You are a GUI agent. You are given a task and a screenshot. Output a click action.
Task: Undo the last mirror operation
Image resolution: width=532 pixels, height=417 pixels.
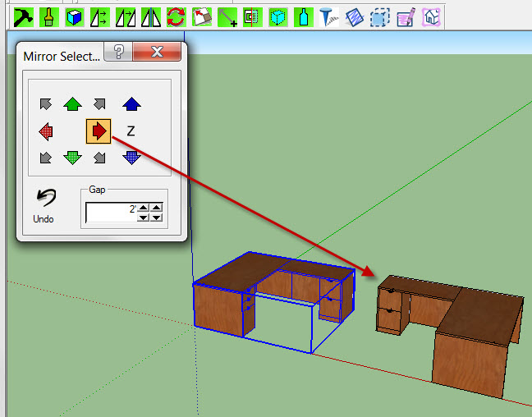(x=44, y=205)
